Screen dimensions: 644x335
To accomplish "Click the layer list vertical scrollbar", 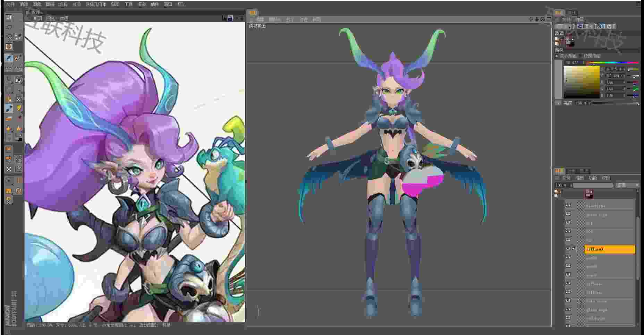I will coord(638,248).
